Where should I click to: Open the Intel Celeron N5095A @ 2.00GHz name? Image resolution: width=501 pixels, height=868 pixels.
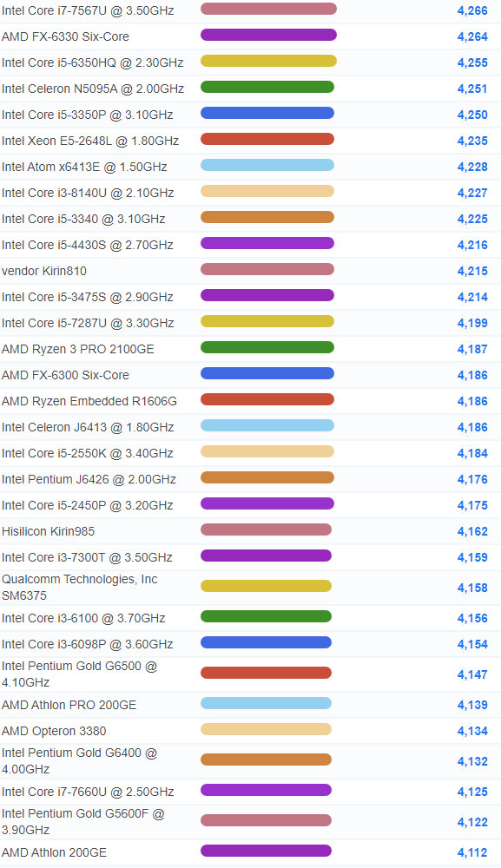(93, 89)
